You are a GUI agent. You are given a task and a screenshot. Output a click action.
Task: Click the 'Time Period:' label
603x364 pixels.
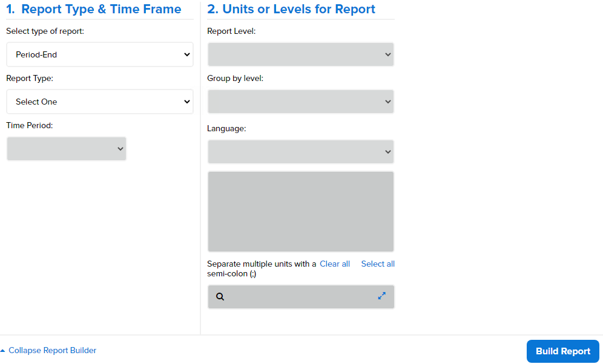point(30,125)
